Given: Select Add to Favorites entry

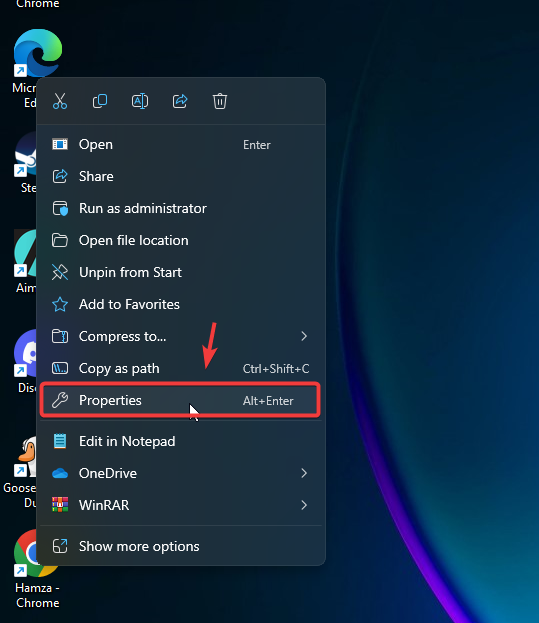Looking at the screenshot, I should (x=181, y=304).
